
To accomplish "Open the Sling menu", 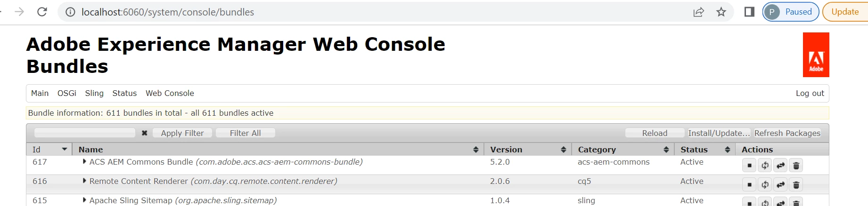I will 94,93.
